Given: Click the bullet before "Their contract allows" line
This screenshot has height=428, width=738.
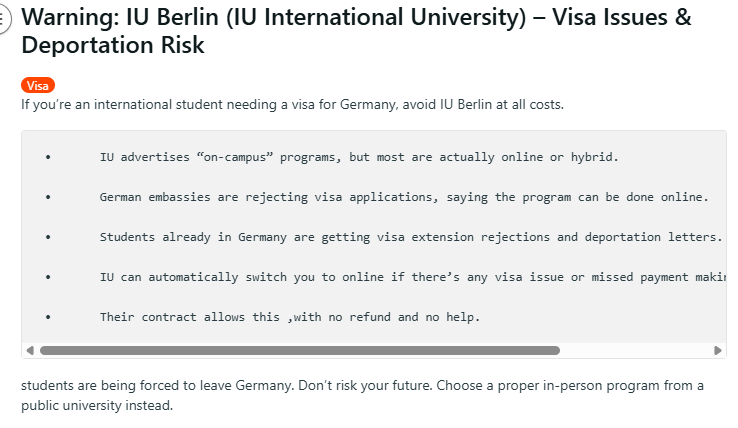Looking at the screenshot, I should click(47, 317).
